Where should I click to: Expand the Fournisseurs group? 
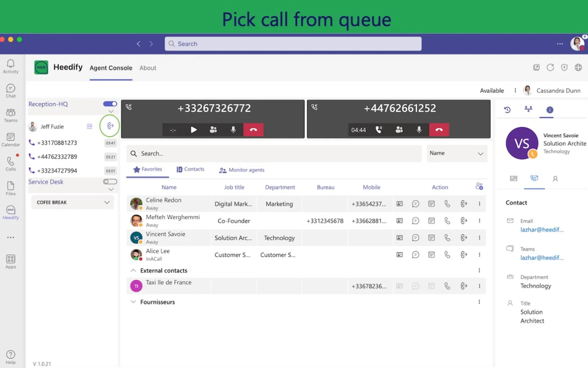click(133, 302)
